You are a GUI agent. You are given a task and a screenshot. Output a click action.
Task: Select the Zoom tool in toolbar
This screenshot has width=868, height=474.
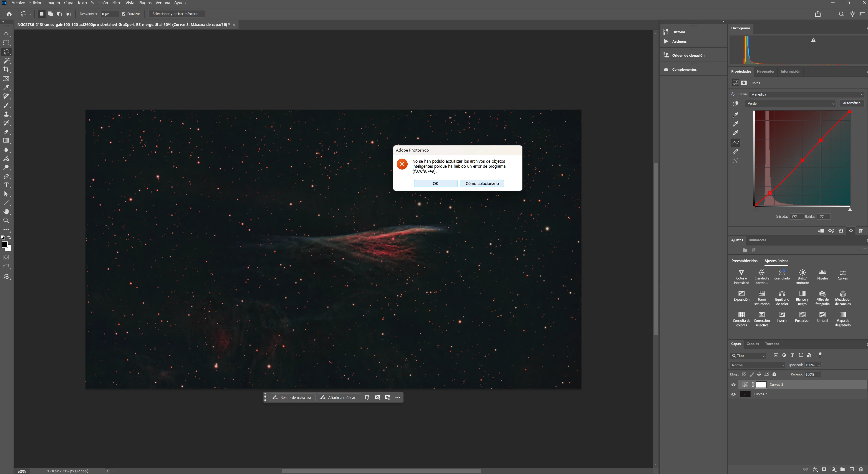tap(6, 221)
